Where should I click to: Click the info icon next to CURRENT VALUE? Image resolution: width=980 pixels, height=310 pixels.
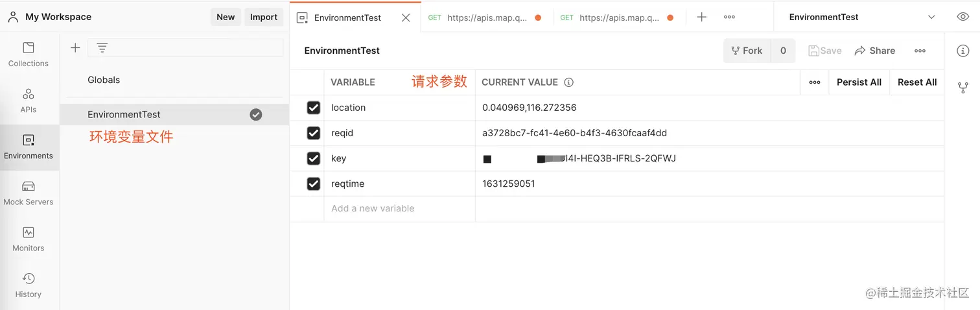click(x=569, y=82)
